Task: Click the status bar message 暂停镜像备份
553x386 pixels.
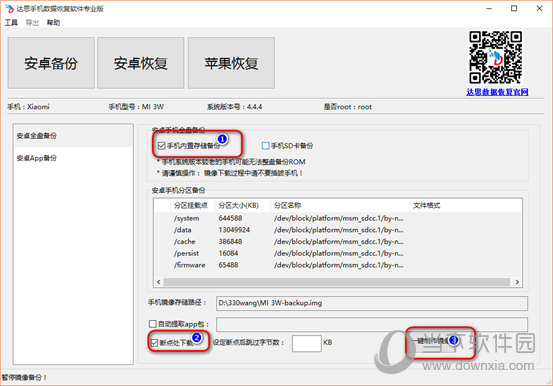Action: pos(24,378)
